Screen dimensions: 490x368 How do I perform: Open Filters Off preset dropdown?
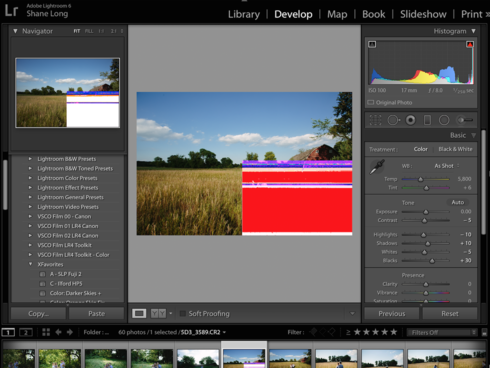point(442,332)
